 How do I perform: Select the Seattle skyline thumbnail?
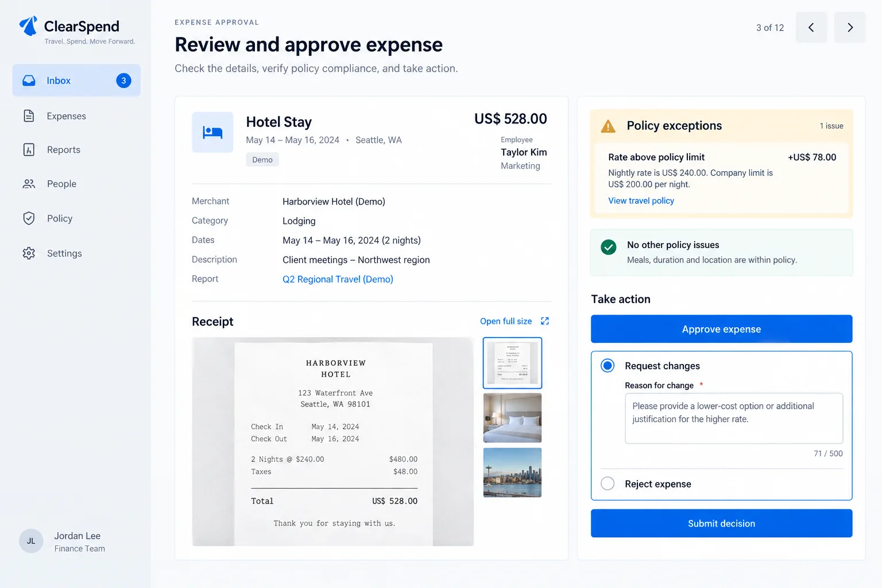point(513,473)
